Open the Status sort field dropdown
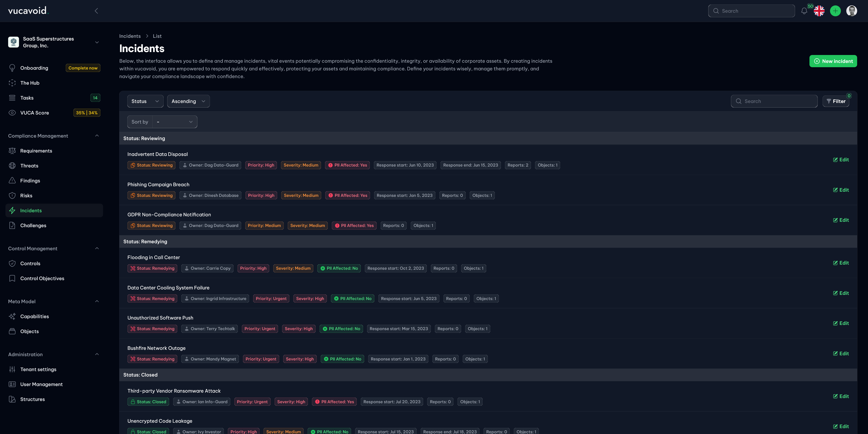 point(145,101)
